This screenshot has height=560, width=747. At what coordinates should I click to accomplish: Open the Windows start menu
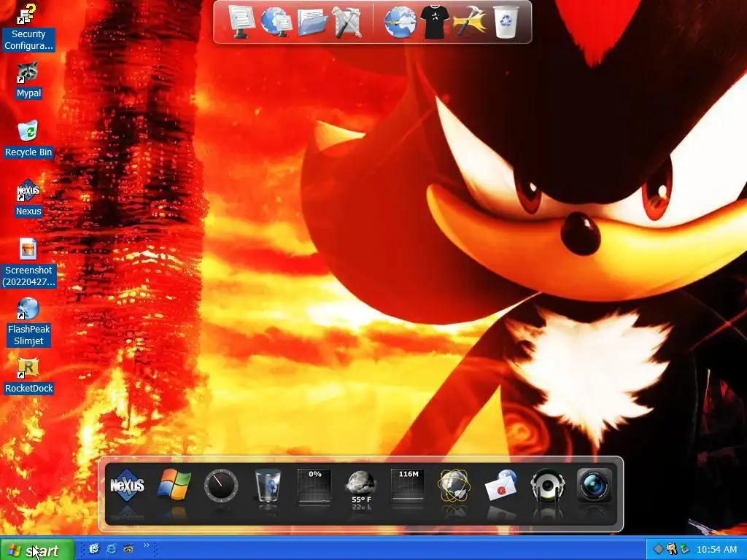point(37,550)
